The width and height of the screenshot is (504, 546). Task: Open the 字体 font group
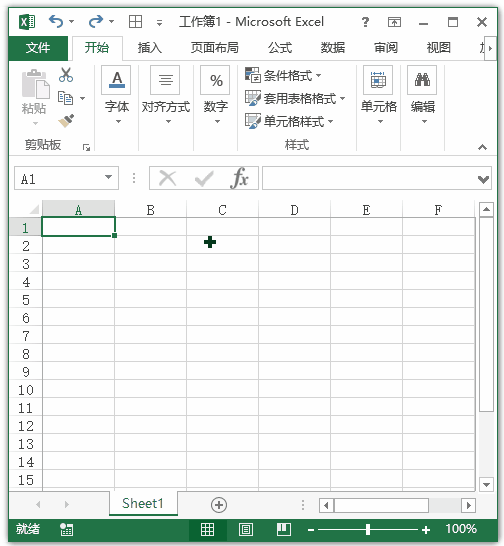click(x=116, y=95)
